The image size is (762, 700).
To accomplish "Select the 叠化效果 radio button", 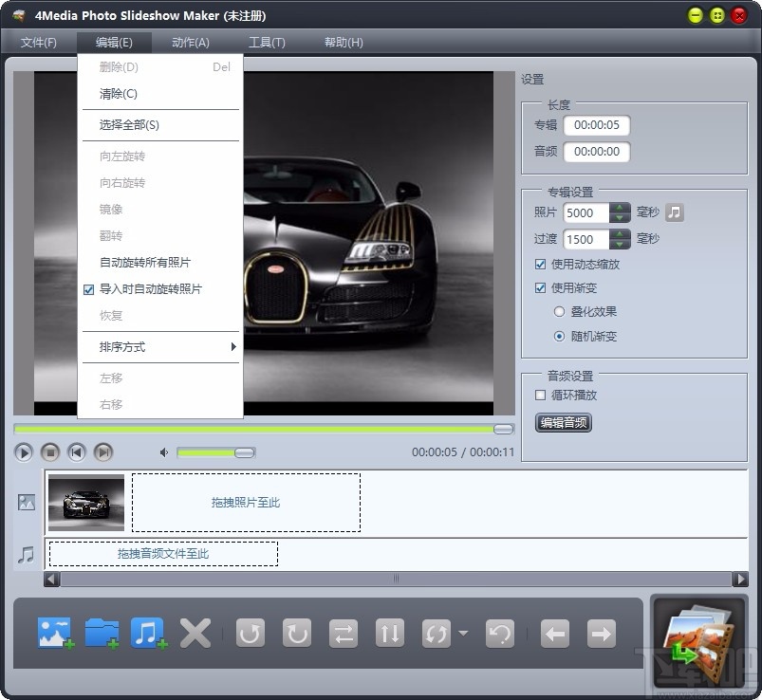I will [x=560, y=313].
